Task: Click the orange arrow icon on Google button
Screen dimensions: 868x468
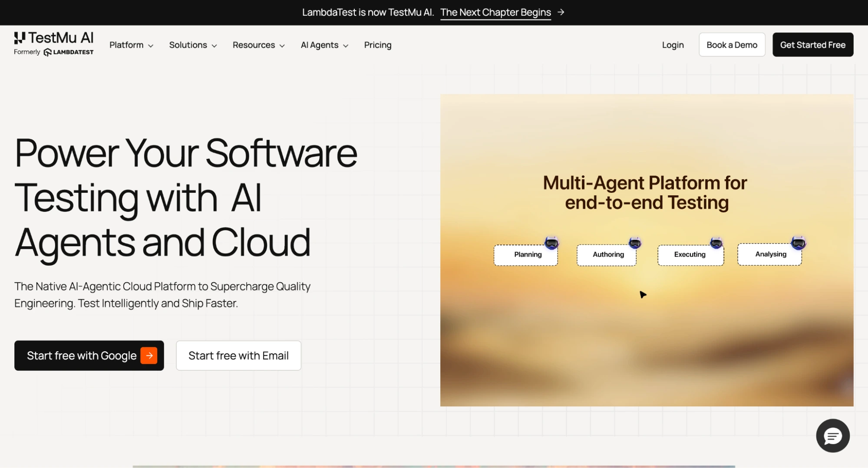Action: [x=149, y=356]
